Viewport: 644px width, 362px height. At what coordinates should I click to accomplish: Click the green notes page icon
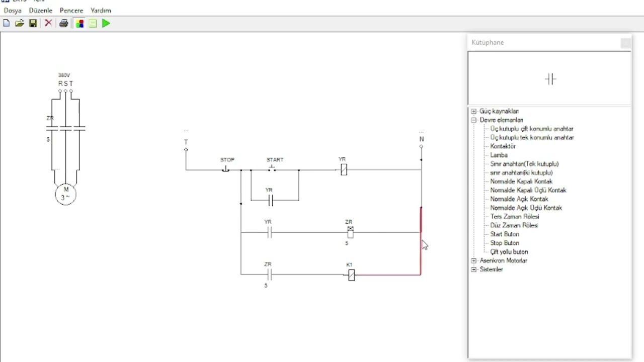coord(93,23)
